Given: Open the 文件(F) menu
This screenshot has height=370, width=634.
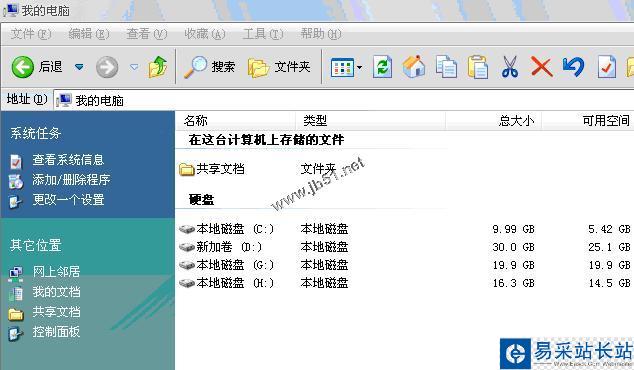Looking at the screenshot, I should click(31, 34).
